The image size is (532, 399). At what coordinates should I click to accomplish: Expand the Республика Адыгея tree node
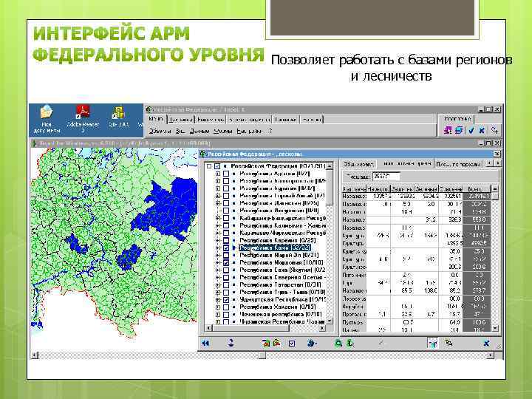[x=218, y=174]
